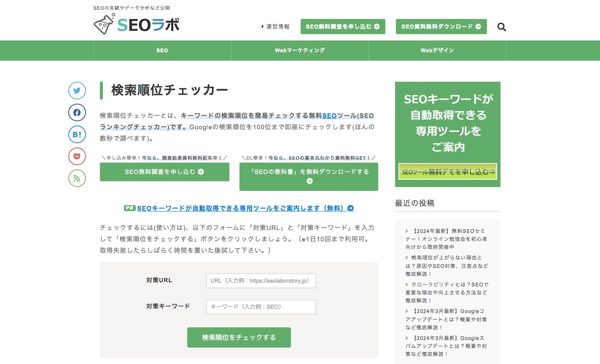Click 検索順位をチェックする submit button
This screenshot has width=600, height=364.
pyautogui.click(x=239, y=337)
